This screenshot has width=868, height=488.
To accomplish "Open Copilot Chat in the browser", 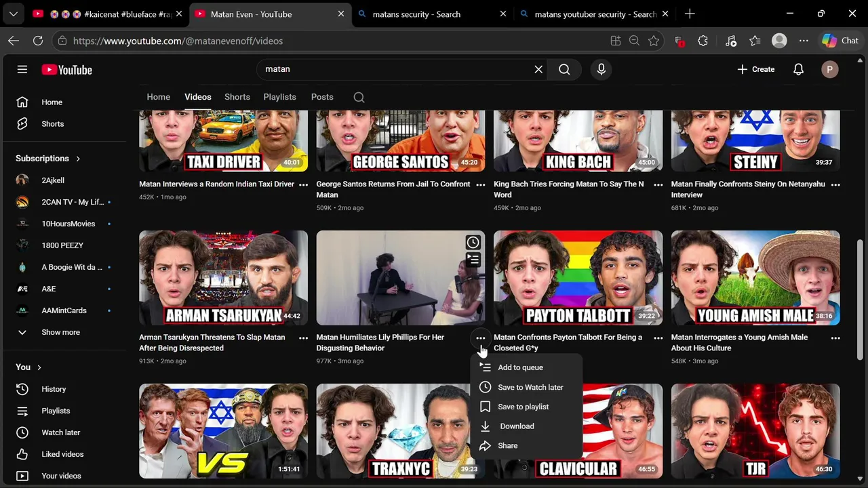I will (x=840, y=41).
